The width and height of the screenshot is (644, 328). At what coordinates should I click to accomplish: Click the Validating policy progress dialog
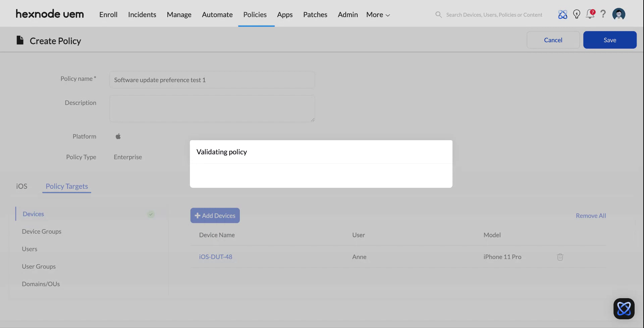[321, 164]
